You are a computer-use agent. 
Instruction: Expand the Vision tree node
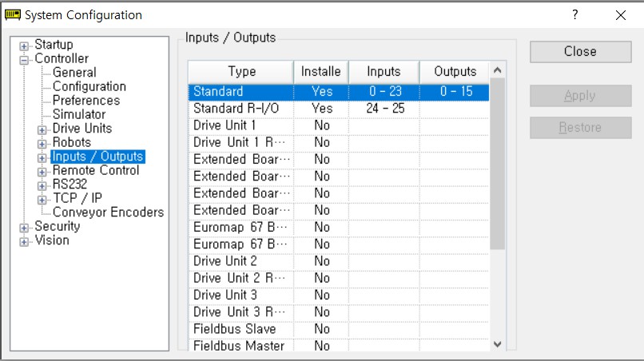pyautogui.click(x=24, y=241)
